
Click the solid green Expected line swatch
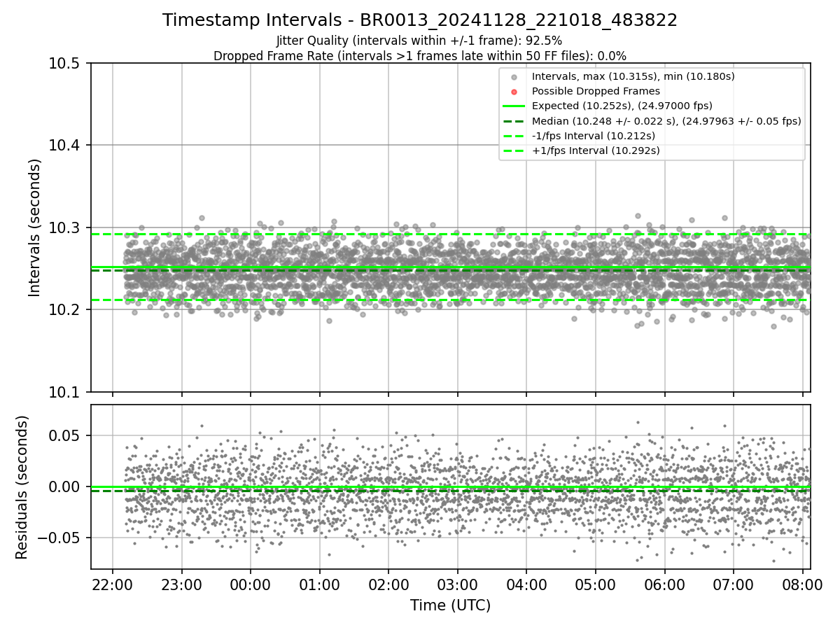click(514, 106)
